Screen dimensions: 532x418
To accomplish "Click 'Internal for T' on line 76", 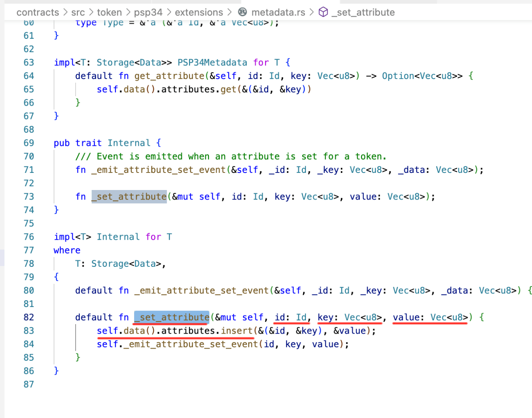I will click(135, 237).
